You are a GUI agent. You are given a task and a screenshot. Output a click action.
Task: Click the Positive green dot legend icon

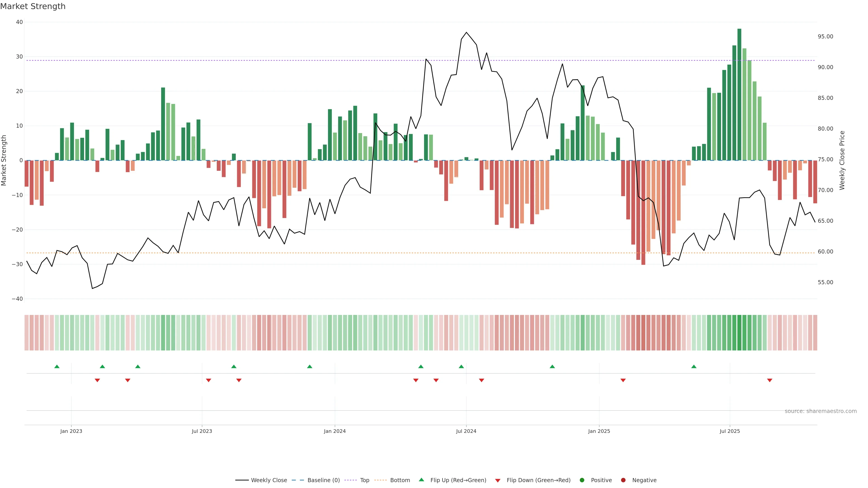[582, 480]
